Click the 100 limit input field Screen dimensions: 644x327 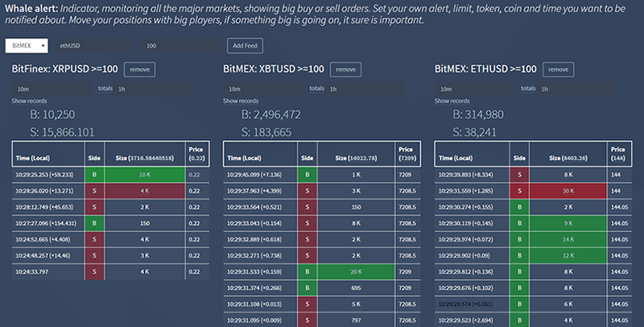click(x=182, y=46)
